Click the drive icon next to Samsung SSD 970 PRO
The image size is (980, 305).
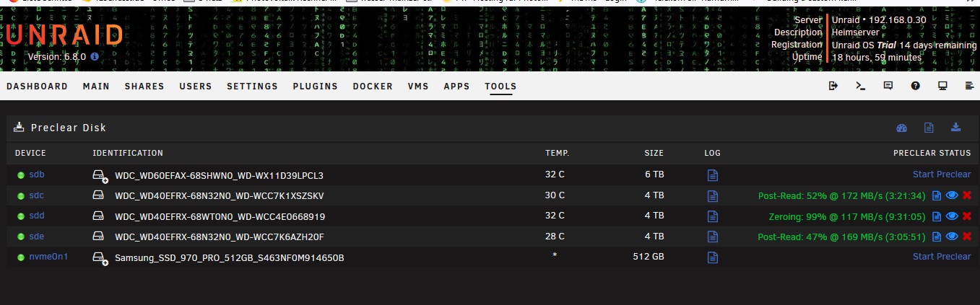(x=100, y=257)
